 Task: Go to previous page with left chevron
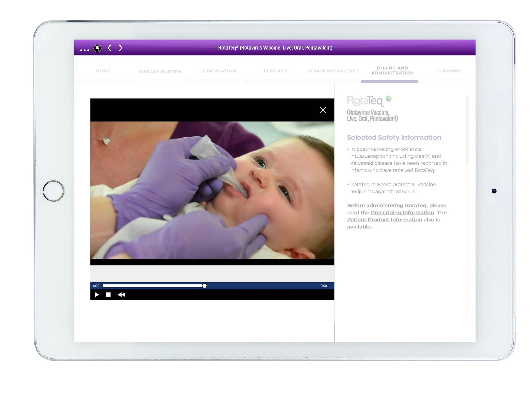[x=109, y=48]
